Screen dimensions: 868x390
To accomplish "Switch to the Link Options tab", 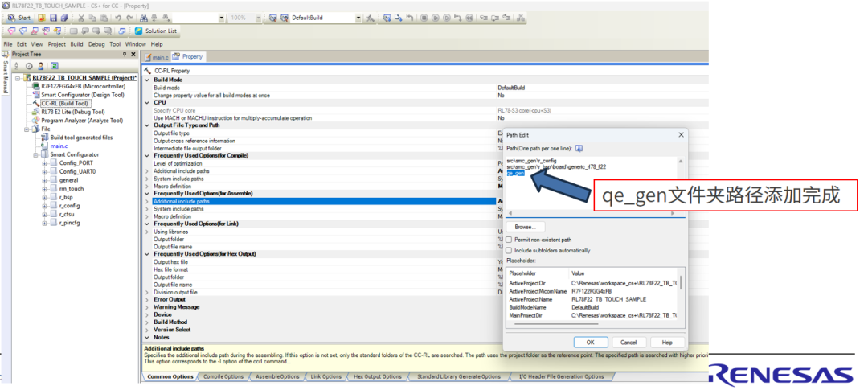I will pyautogui.click(x=325, y=376).
